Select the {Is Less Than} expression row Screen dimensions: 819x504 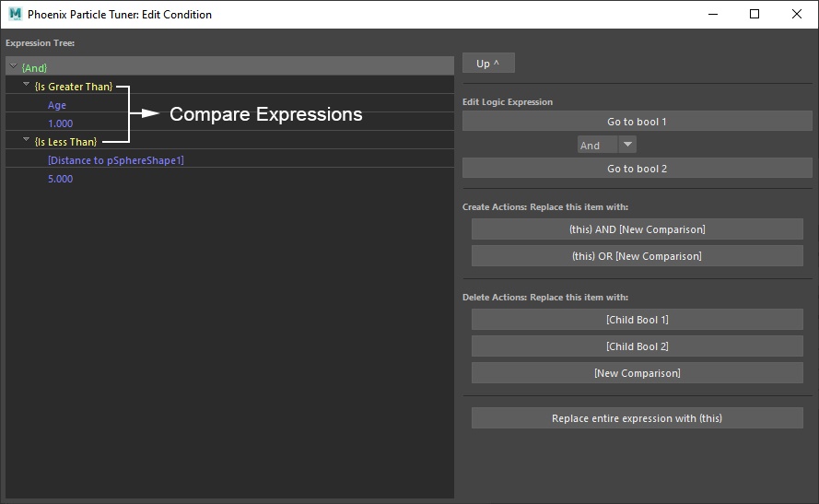coord(229,139)
